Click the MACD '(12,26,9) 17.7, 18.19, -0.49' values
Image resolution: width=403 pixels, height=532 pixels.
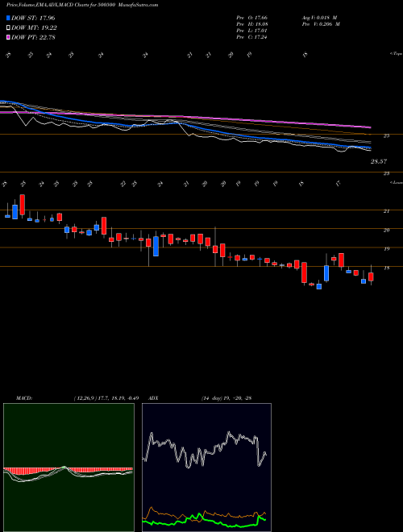point(106,398)
